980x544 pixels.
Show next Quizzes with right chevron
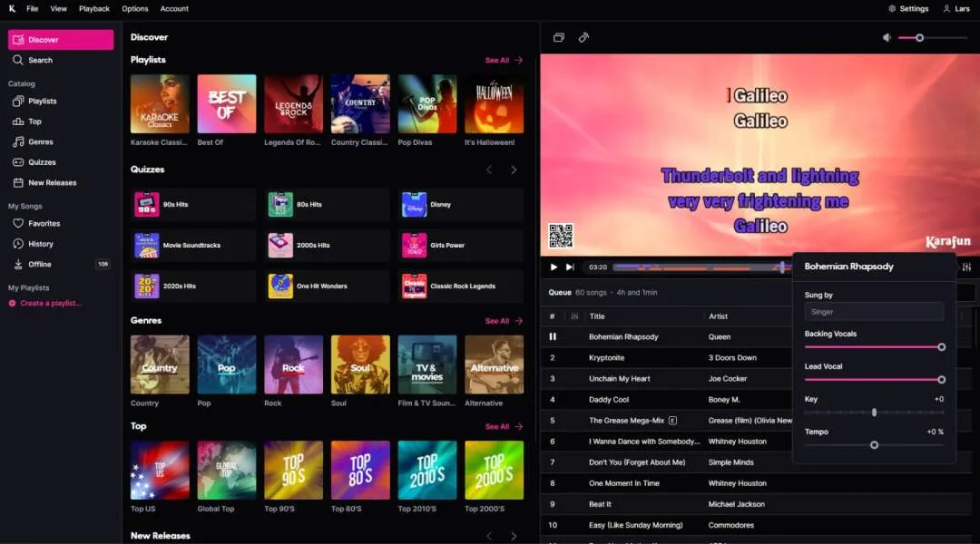pos(514,170)
